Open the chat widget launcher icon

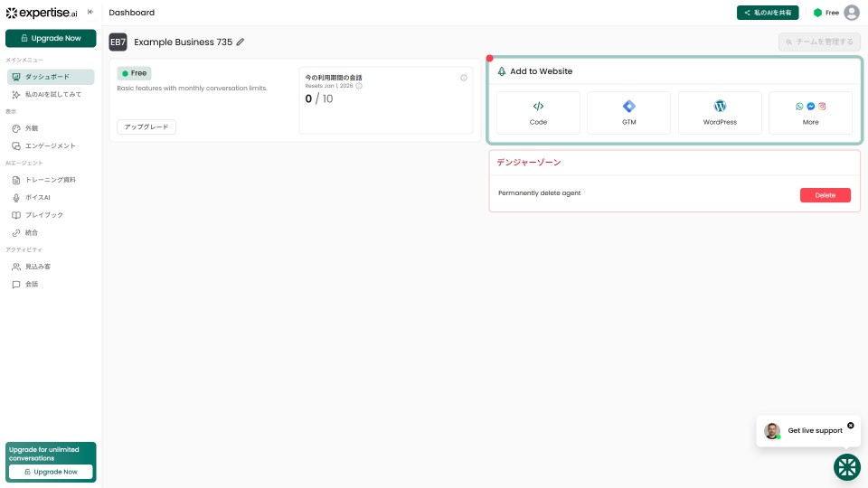846,466
